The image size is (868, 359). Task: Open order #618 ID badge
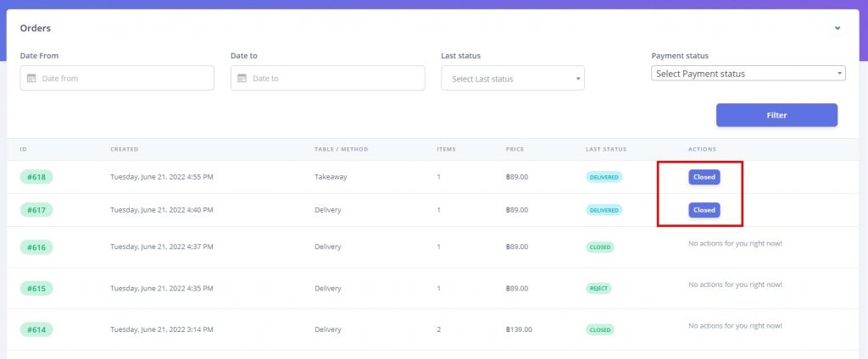pos(36,177)
